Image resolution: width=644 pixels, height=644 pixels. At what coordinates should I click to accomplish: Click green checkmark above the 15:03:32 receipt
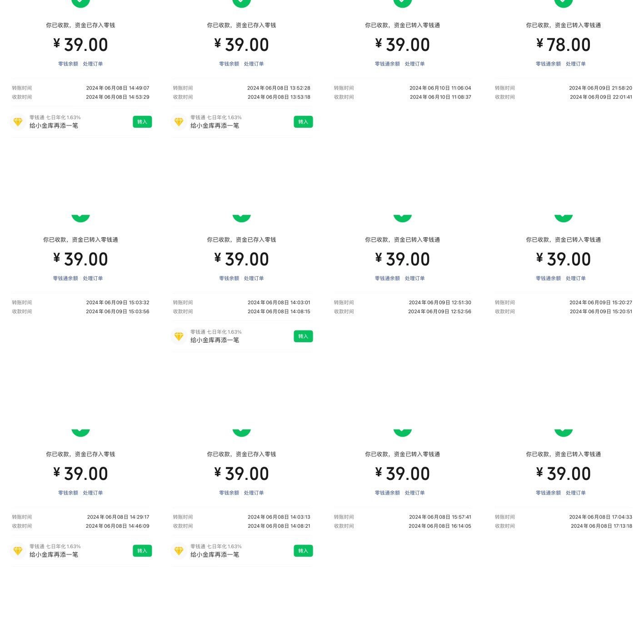click(81, 218)
